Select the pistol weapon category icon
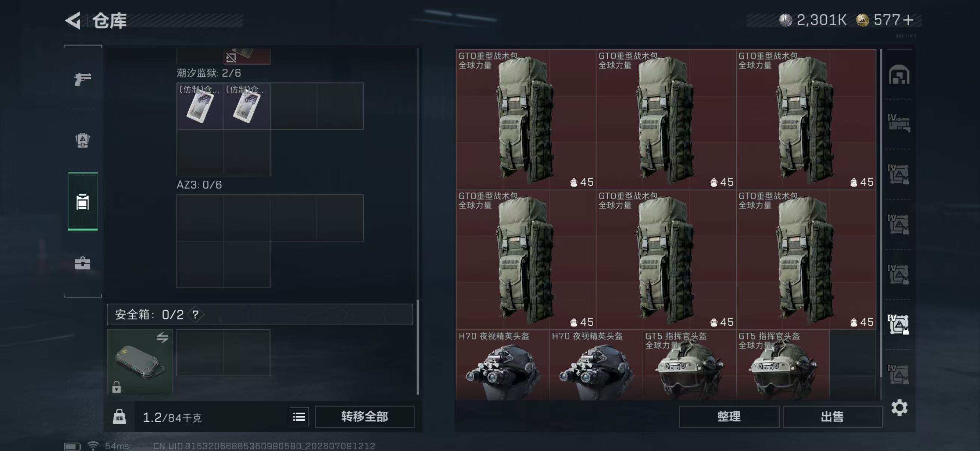 point(83,79)
